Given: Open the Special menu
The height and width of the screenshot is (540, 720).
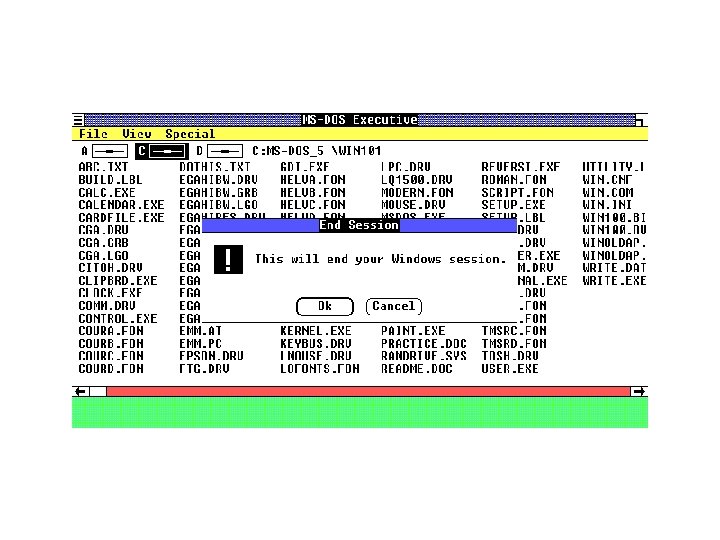Looking at the screenshot, I should pyautogui.click(x=190, y=134).
